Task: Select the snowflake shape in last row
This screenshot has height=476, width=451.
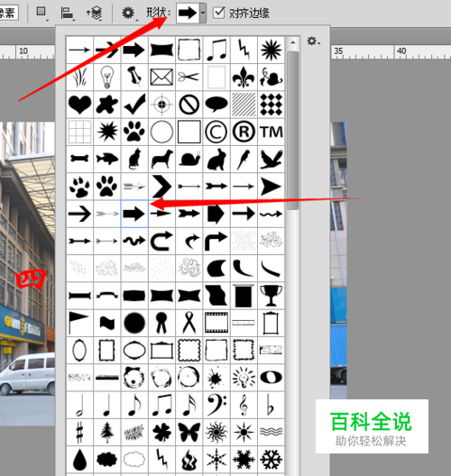Action: pyautogui.click(x=271, y=460)
